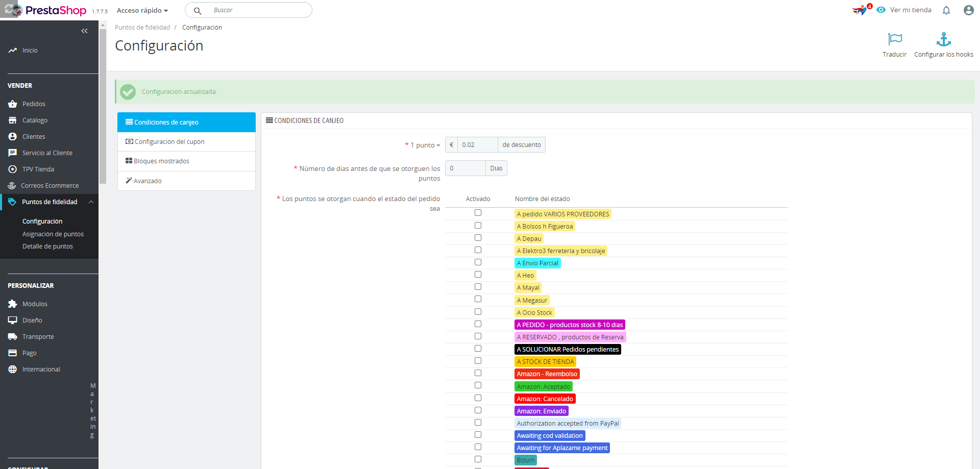Viewport: 980px width, 469px height.
Task: Open the Configuracion sidebar submenu link
Action: 42,221
